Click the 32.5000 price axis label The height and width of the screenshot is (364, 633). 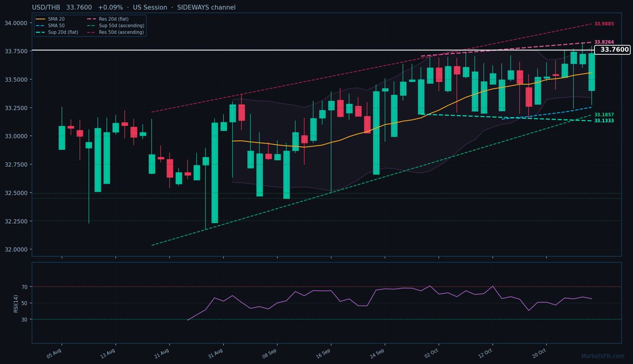[16, 193]
